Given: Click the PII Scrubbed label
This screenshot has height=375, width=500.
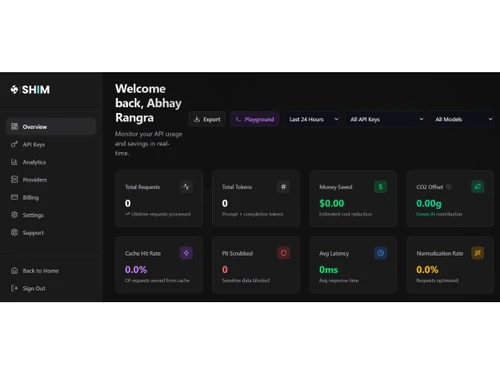Looking at the screenshot, I should click(x=237, y=253).
